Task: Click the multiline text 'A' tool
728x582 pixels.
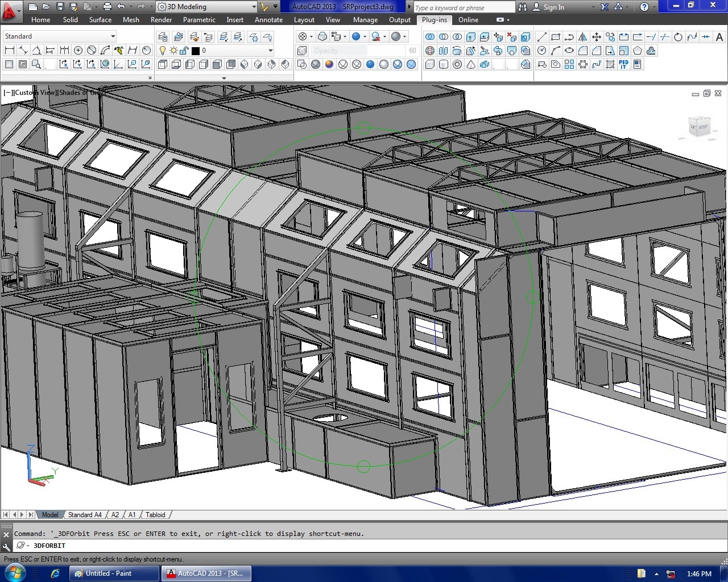Action: click(x=719, y=37)
